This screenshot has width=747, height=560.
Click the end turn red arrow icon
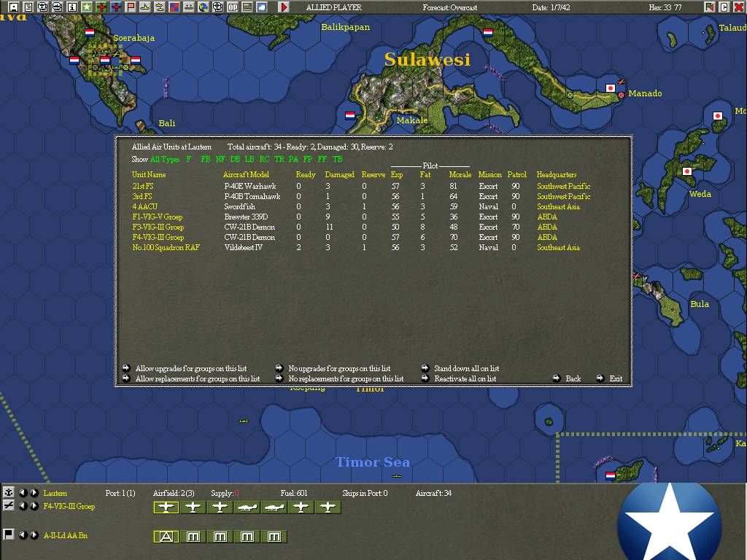[284, 7]
